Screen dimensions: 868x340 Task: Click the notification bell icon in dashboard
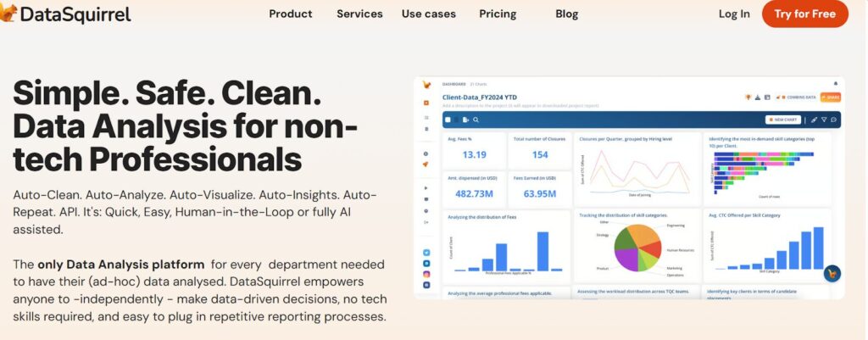coord(835,84)
